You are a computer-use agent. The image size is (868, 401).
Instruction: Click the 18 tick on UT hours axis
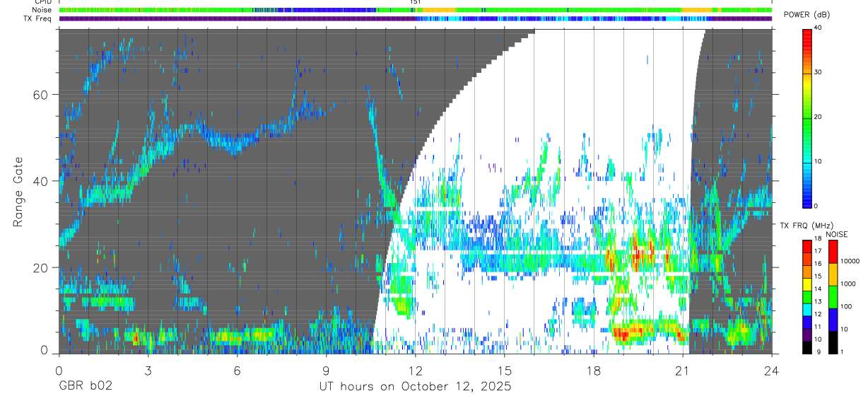pyautogui.click(x=594, y=370)
